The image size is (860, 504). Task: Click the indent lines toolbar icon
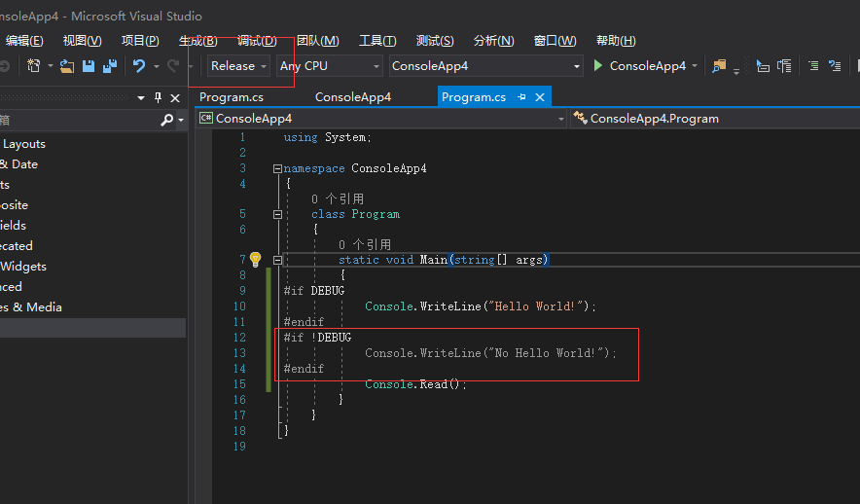(x=813, y=66)
